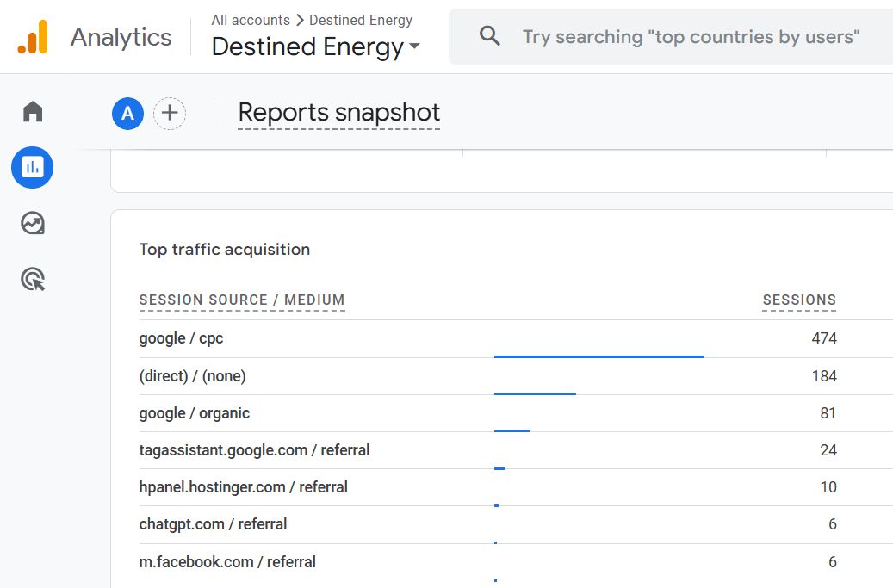
Task: Click the 10 sessions value
Action: pyautogui.click(x=828, y=486)
